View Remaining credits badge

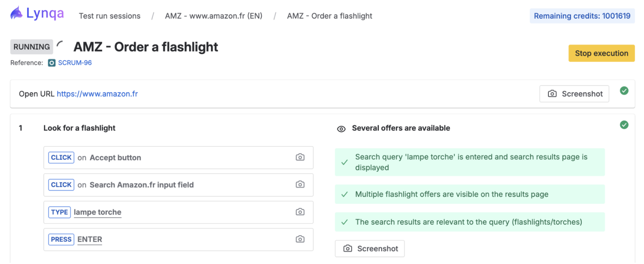[x=582, y=16]
